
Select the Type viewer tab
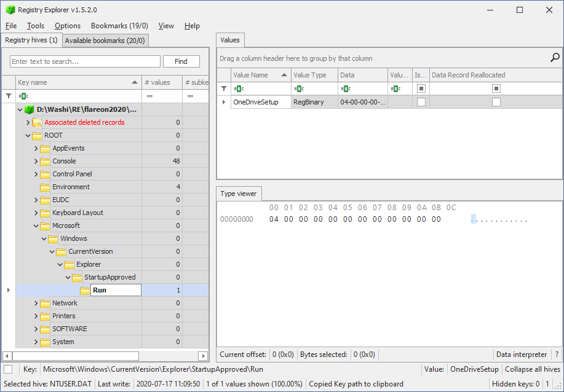pyautogui.click(x=239, y=194)
